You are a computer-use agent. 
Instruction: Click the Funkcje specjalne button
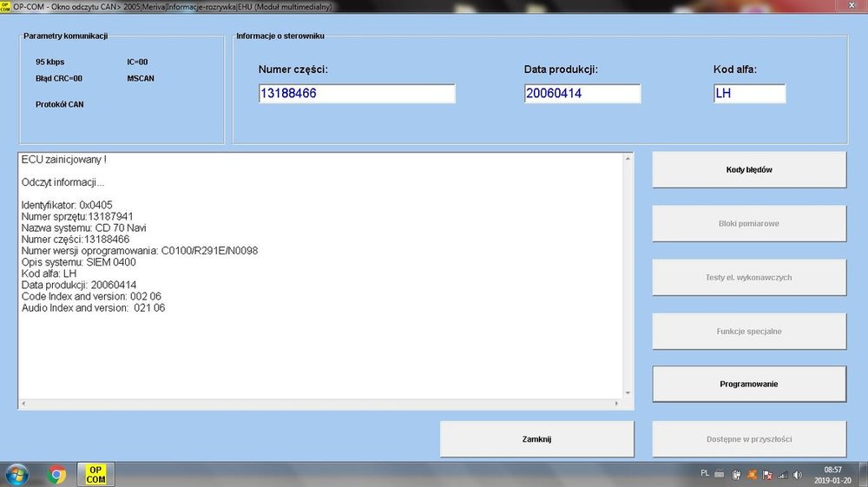(749, 331)
